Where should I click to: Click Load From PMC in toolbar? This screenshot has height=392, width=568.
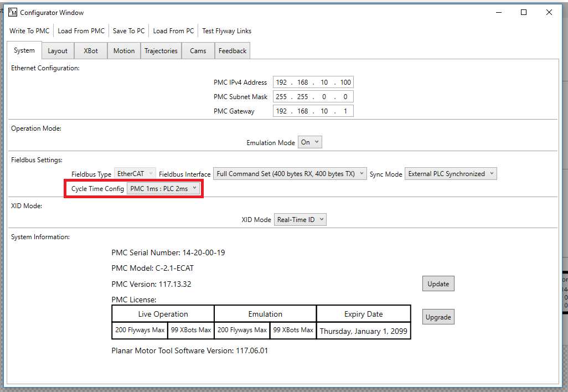click(x=81, y=31)
